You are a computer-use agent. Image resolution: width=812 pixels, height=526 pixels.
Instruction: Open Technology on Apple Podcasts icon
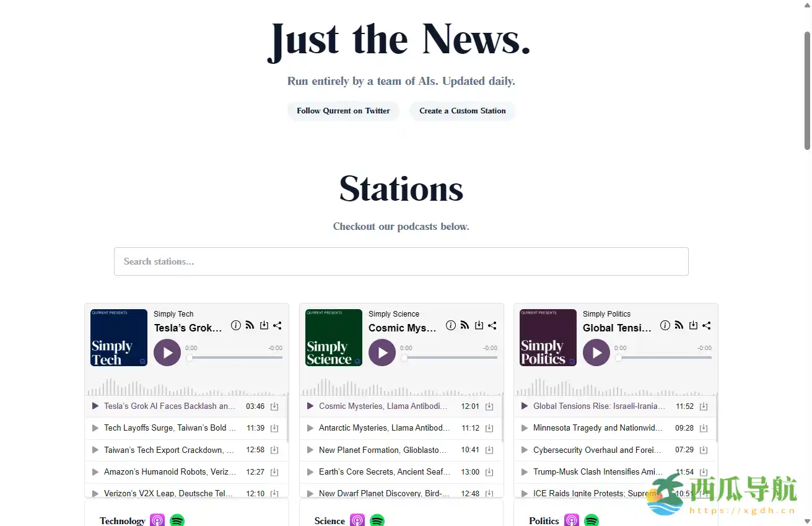click(x=157, y=520)
